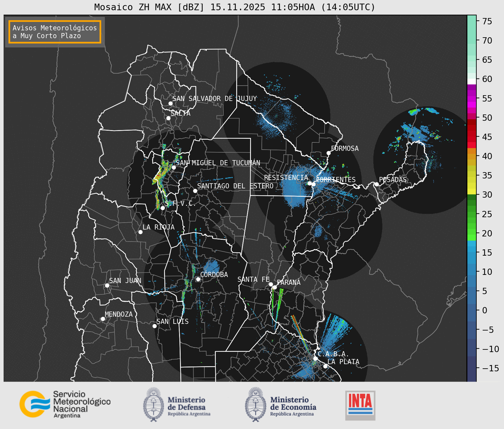504x429 pixels.
Task: Click the San Miguel de Tucumán marker
Action: click(x=173, y=167)
